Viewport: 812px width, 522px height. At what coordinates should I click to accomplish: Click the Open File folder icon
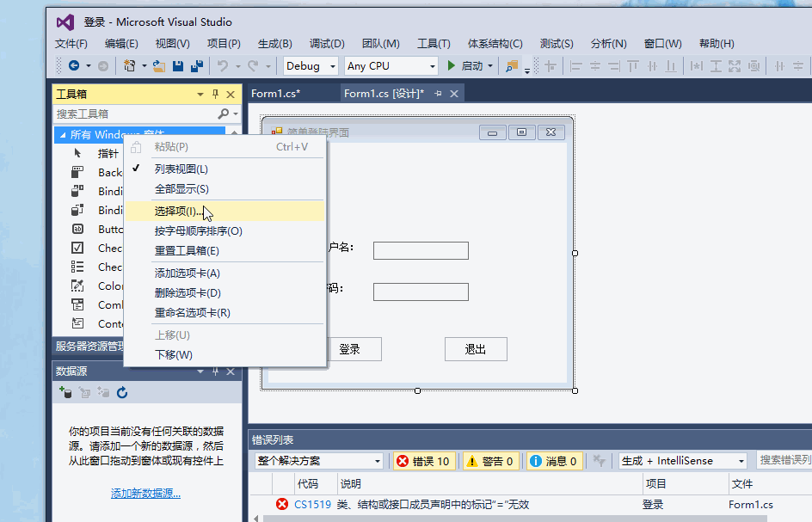[159, 65]
